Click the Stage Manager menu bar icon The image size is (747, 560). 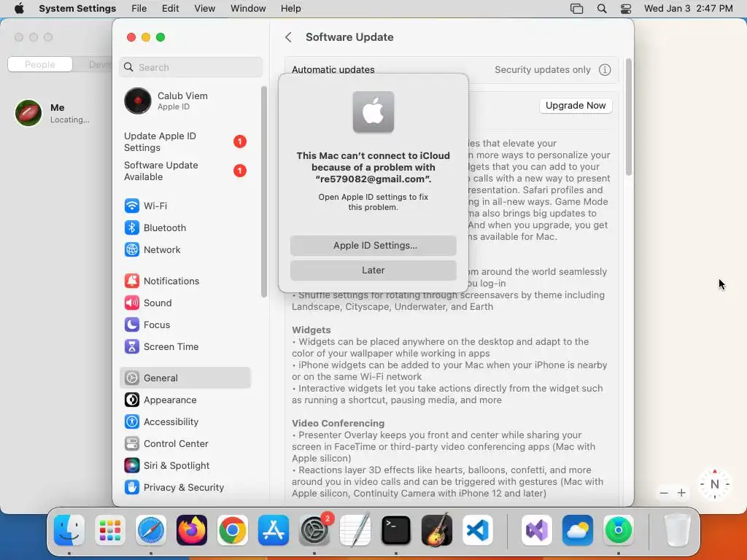point(576,9)
